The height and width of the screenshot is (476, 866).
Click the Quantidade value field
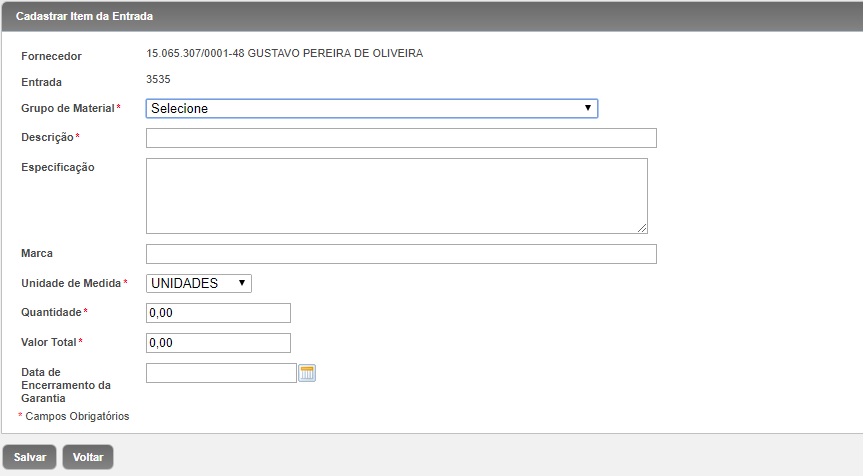tap(218, 313)
